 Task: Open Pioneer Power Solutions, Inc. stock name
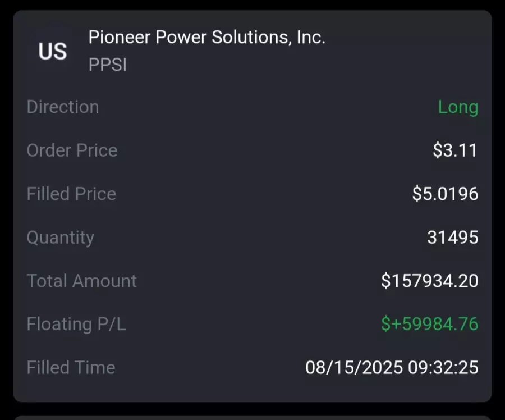click(206, 38)
